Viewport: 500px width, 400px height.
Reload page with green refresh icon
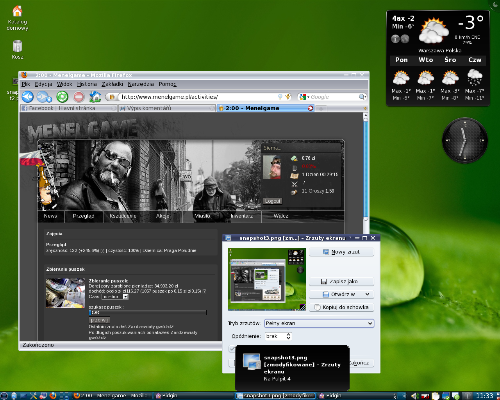[62, 97]
